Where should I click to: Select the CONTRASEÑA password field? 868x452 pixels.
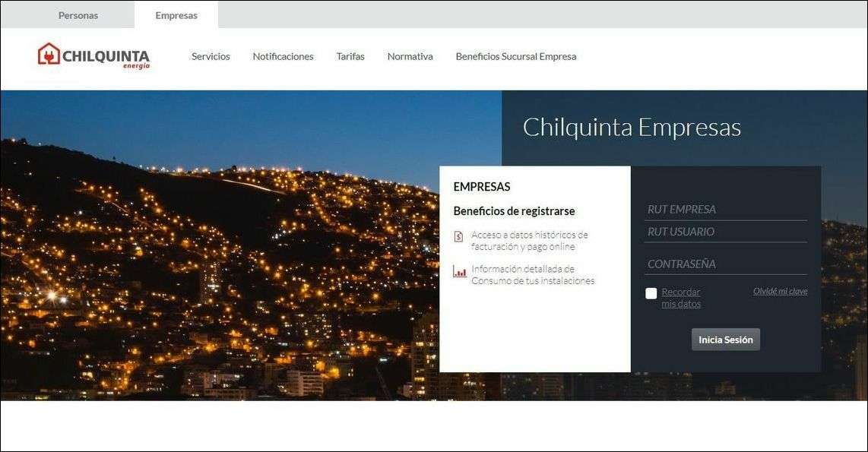click(725, 264)
